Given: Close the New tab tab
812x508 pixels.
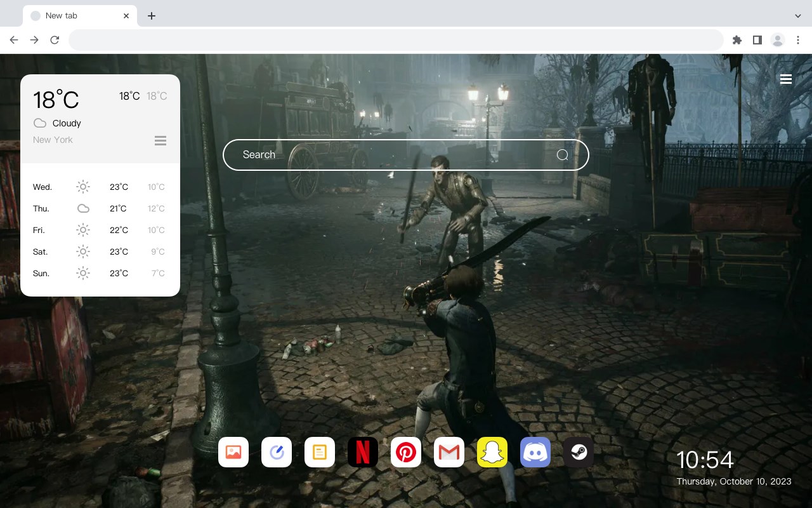Looking at the screenshot, I should (x=126, y=16).
